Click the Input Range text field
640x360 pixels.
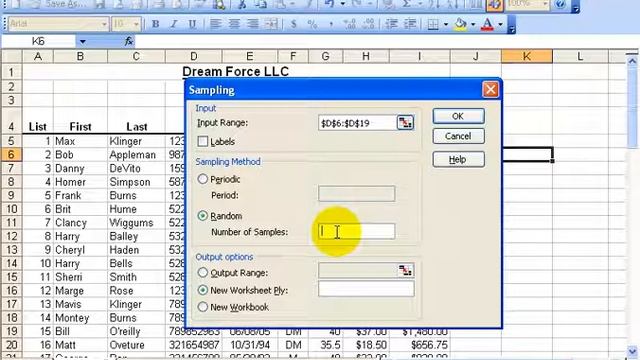coord(358,123)
